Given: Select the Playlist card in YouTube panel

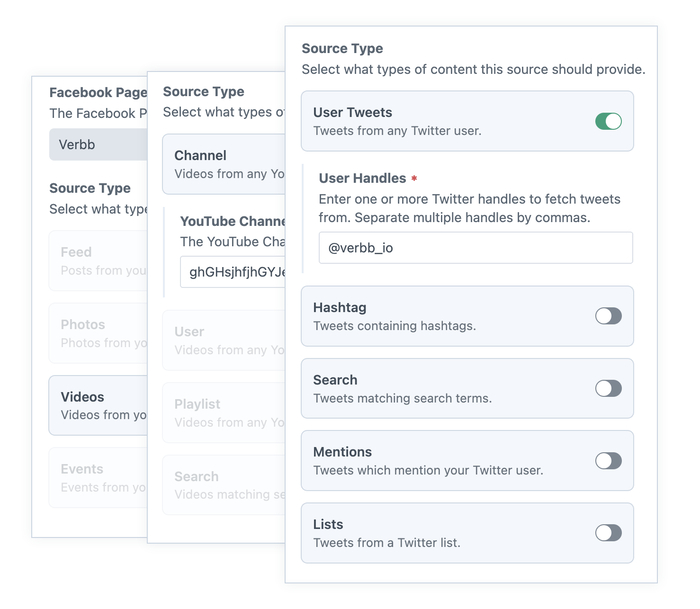Looking at the screenshot, I should (x=224, y=413).
